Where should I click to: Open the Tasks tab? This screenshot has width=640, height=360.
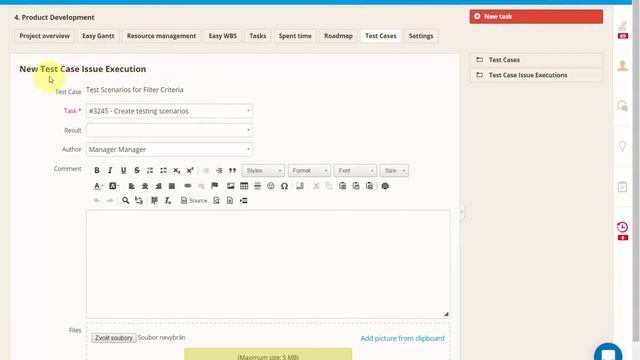[258, 36]
